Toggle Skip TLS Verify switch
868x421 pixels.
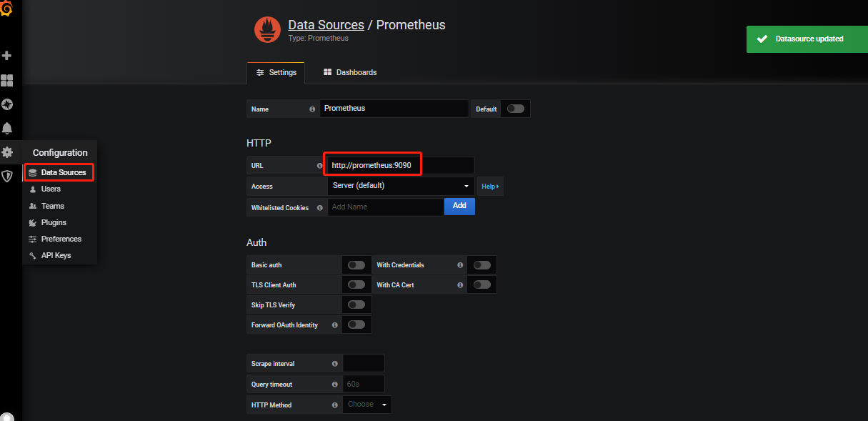(x=356, y=304)
